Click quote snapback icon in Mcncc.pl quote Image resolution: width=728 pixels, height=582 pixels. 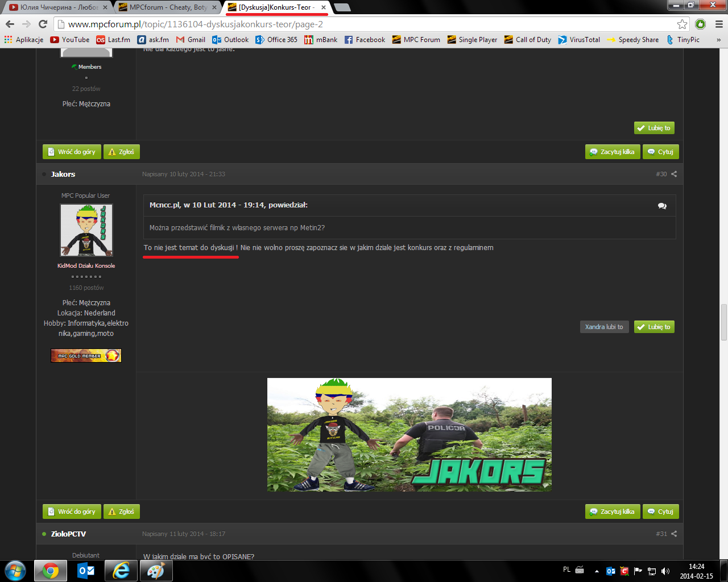(x=662, y=206)
